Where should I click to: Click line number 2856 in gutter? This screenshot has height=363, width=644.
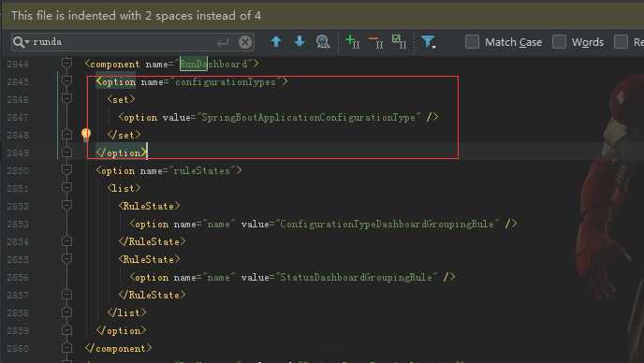click(18, 278)
